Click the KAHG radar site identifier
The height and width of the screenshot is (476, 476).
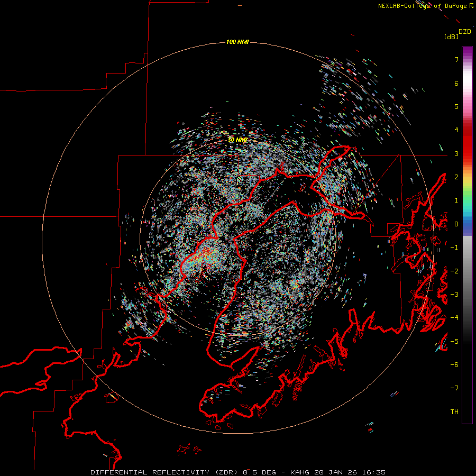pyautogui.click(x=300, y=472)
